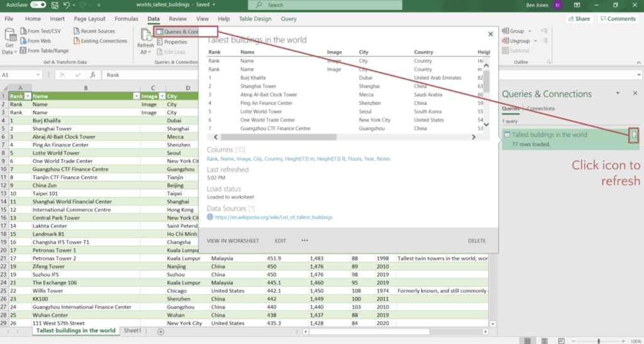644x344 pixels.
Task: Click the Ribbon Display Options icon
Action: point(577,5)
